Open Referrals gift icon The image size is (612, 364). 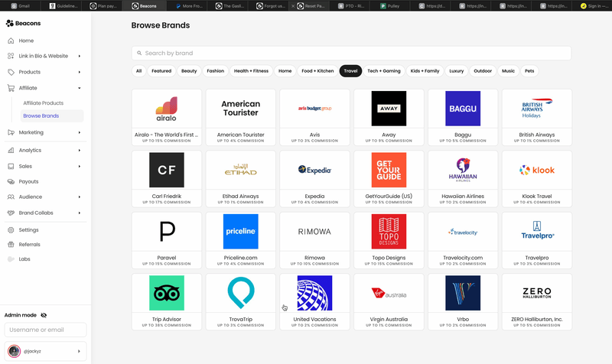(11, 245)
